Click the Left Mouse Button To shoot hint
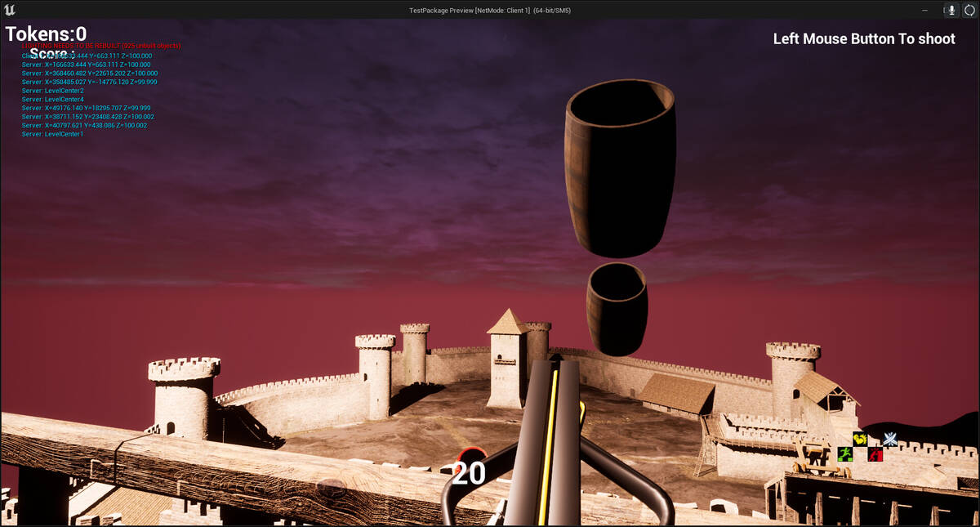 point(864,38)
